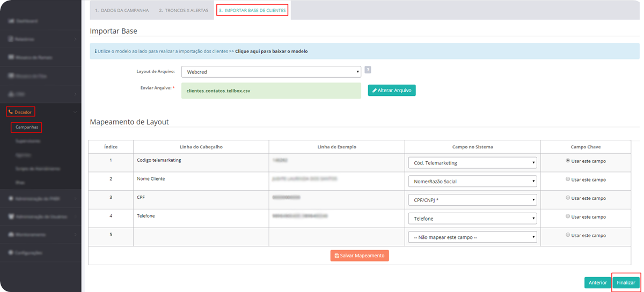Screen dimensions: 644x292
Task: Click the Discador phone icon in sidebar
Action: pos(11,112)
